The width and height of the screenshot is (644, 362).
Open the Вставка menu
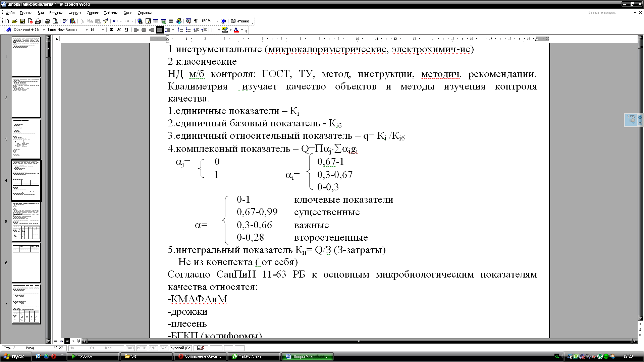click(x=56, y=13)
